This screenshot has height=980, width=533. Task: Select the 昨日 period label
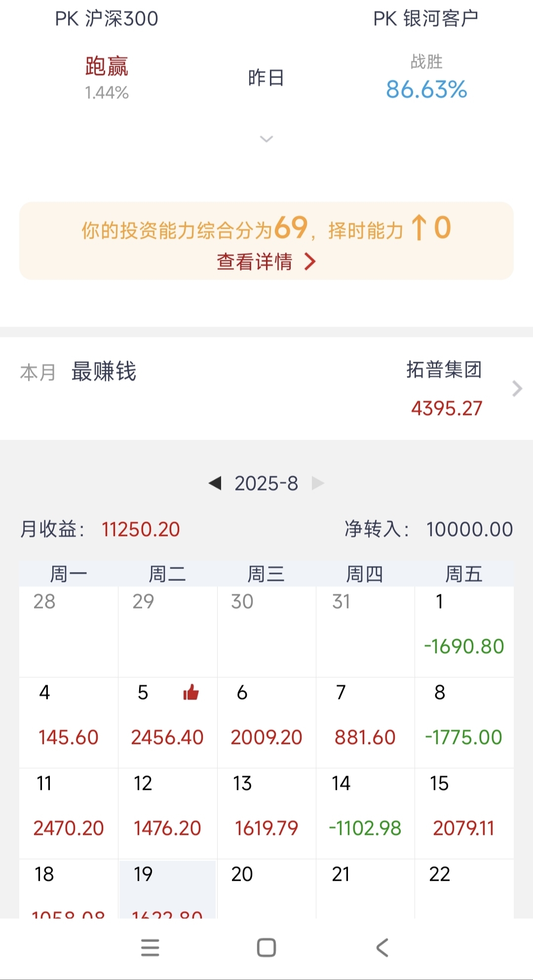(266, 78)
